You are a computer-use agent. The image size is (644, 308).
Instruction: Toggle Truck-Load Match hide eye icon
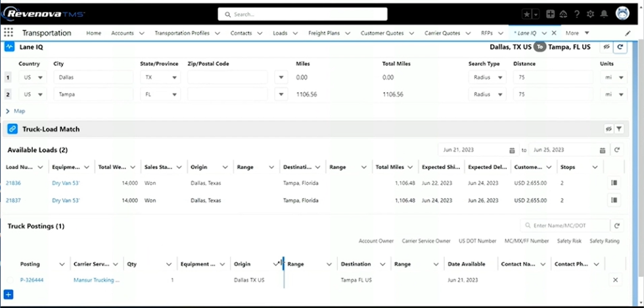[x=609, y=129]
